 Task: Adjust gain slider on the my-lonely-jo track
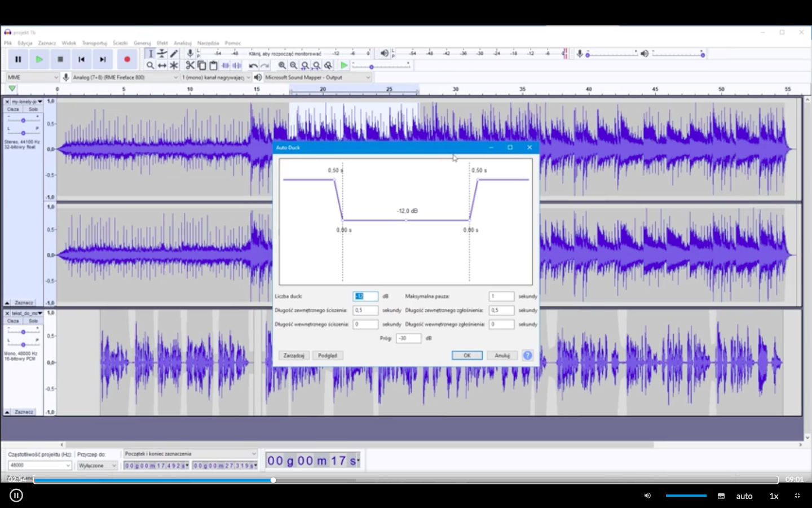(x=23, y=120)
